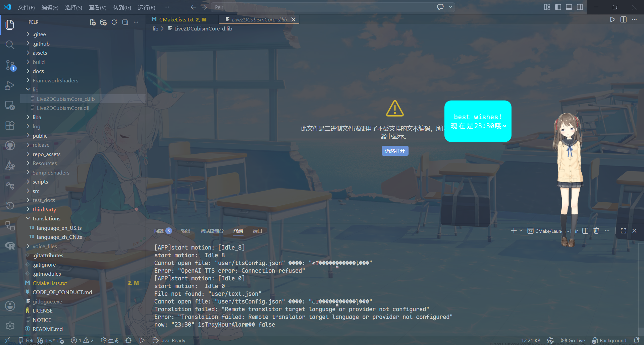Customize layout from title bar icon
The width and height of the screenshot is (644, 345).
click(547, 7)
